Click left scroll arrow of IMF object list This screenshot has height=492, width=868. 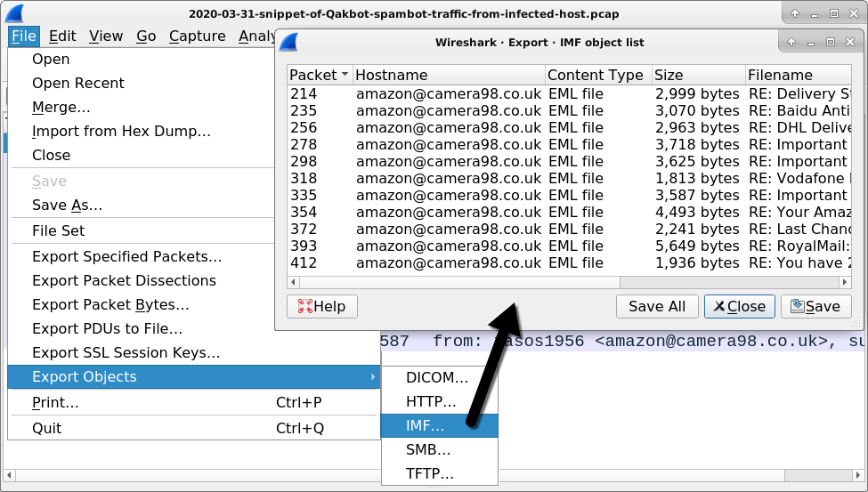coord(294,282)
